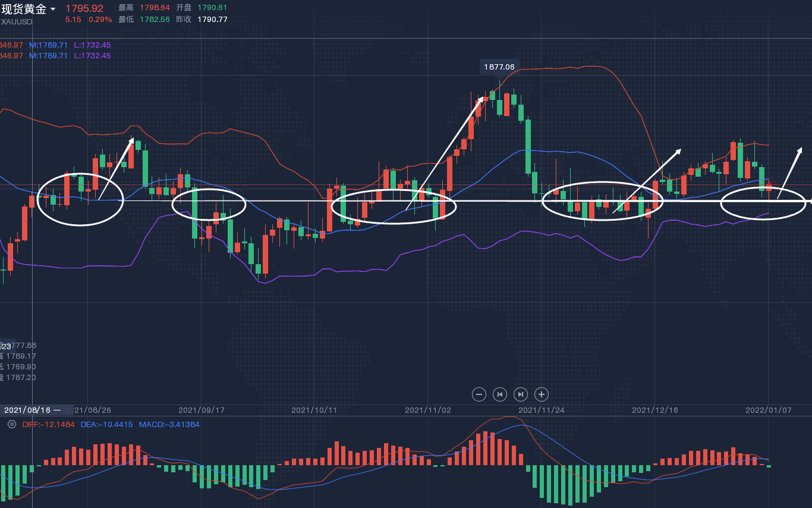
Task: Zoom in chart with plus icon
Action: (541, 394)
